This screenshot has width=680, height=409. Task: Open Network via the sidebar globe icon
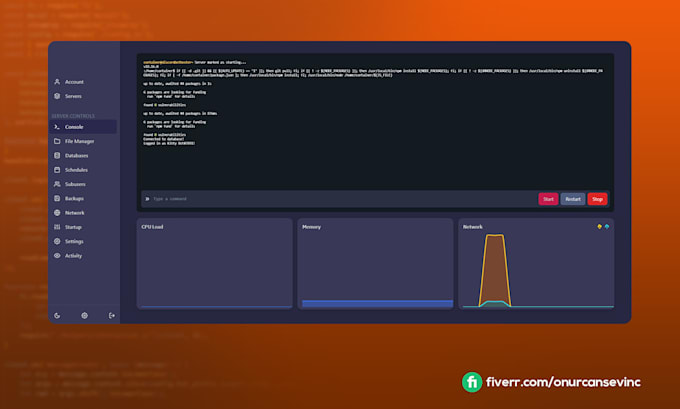pos(57,213)
